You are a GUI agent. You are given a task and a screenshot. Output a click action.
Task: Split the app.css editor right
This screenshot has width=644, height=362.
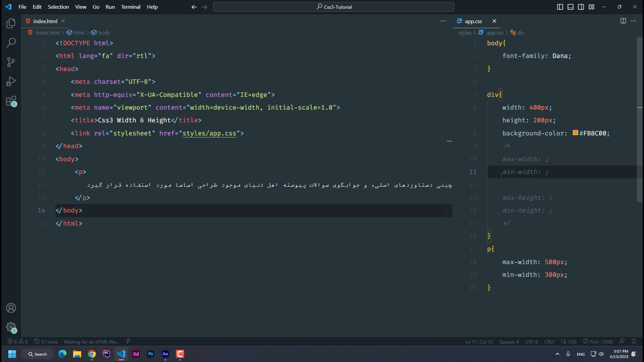pos(623,21)
